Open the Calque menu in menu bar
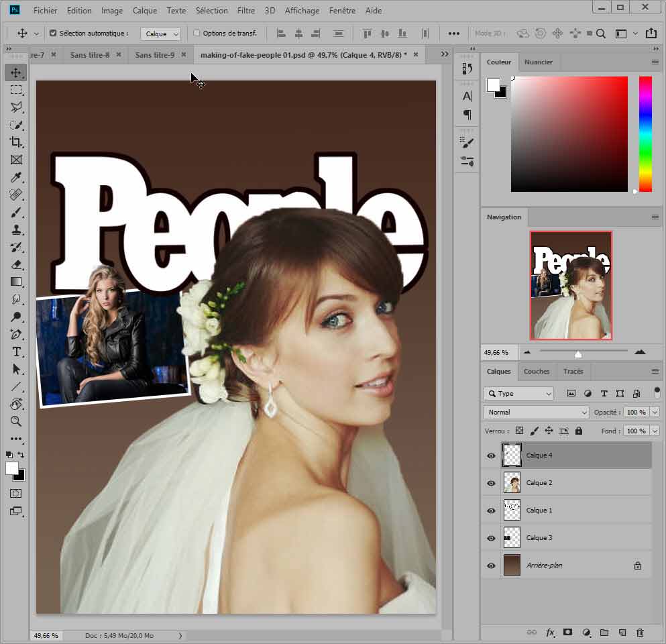Image resolution: width=666 pixels, height=644 pixels. (145, 11)
